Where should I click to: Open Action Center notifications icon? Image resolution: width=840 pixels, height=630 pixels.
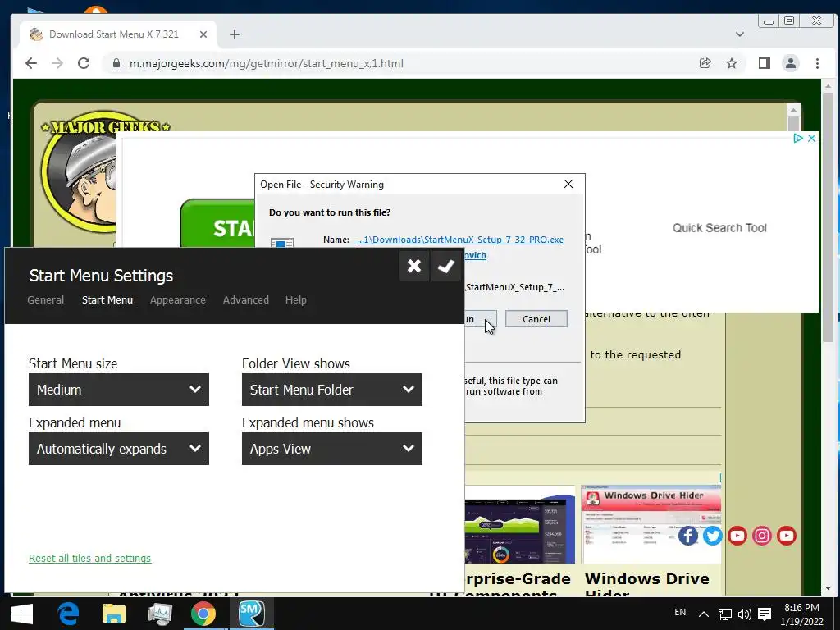pyautogui.click(x=765, y=614)
